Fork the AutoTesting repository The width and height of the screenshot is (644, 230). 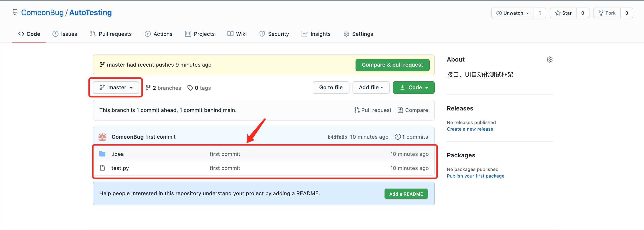coord(607,13)
